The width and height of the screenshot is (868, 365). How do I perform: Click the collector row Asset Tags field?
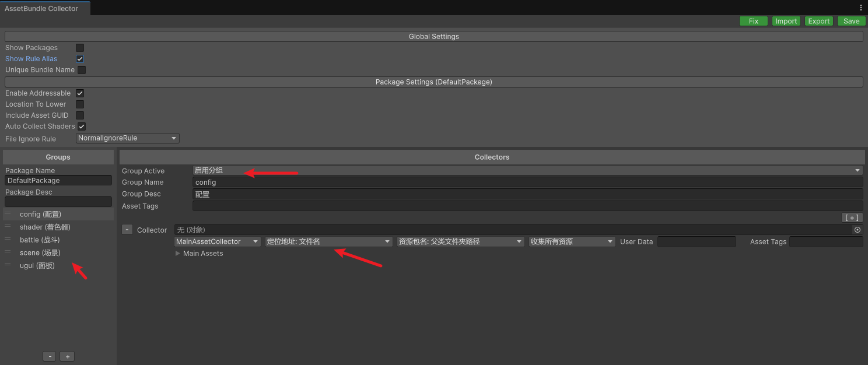coord(826,241)
